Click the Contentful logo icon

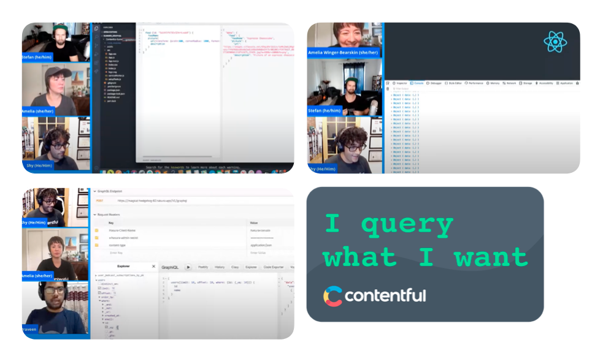click(x=333, y=296)
